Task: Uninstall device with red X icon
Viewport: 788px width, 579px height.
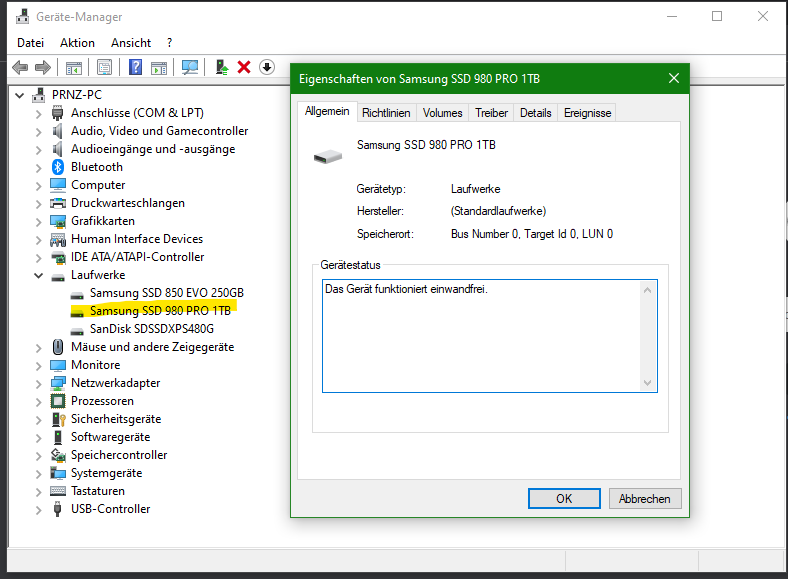Action: point(244,67)
